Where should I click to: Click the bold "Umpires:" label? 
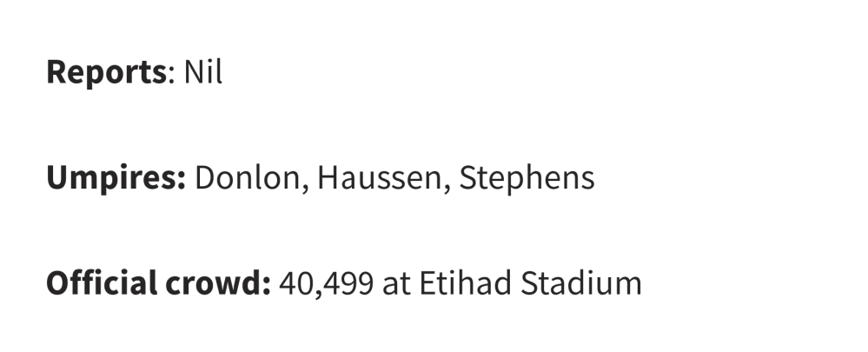[116, 178]
